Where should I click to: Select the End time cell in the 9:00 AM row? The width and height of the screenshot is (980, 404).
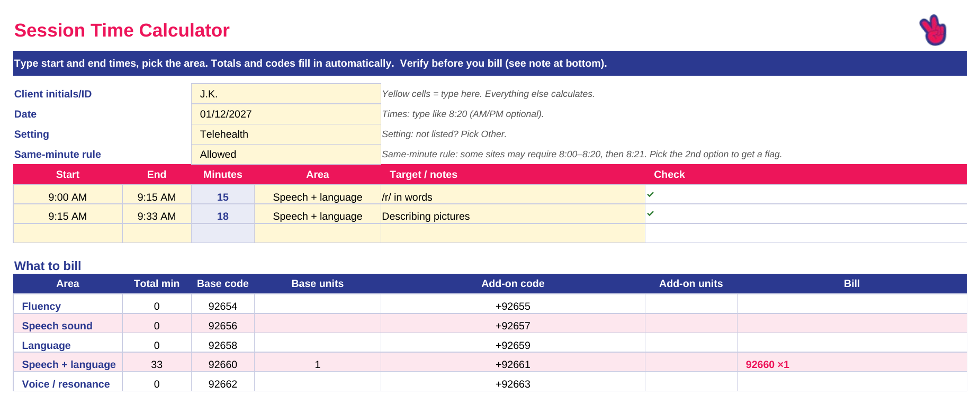pyautogui.click(x=157, y=194)
